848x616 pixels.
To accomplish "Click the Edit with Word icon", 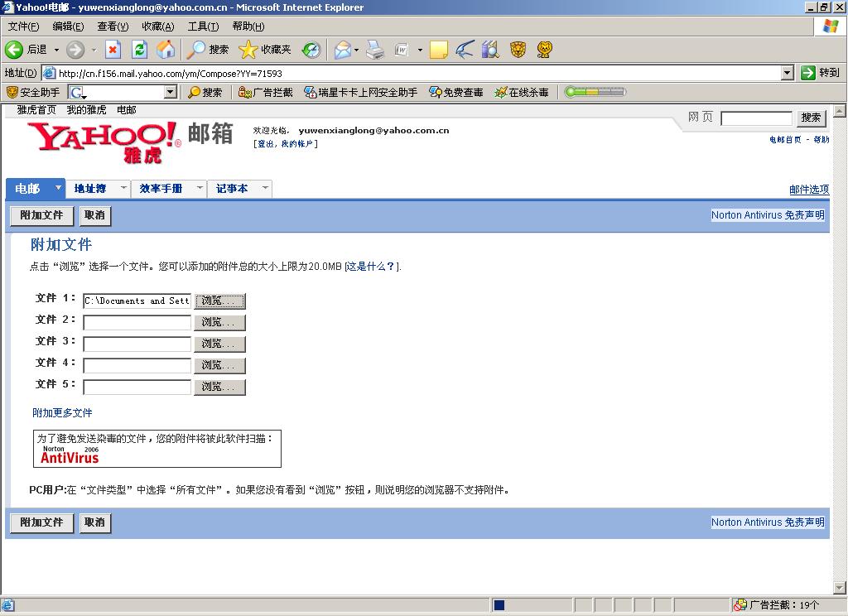I will click(x=402, y=50).
